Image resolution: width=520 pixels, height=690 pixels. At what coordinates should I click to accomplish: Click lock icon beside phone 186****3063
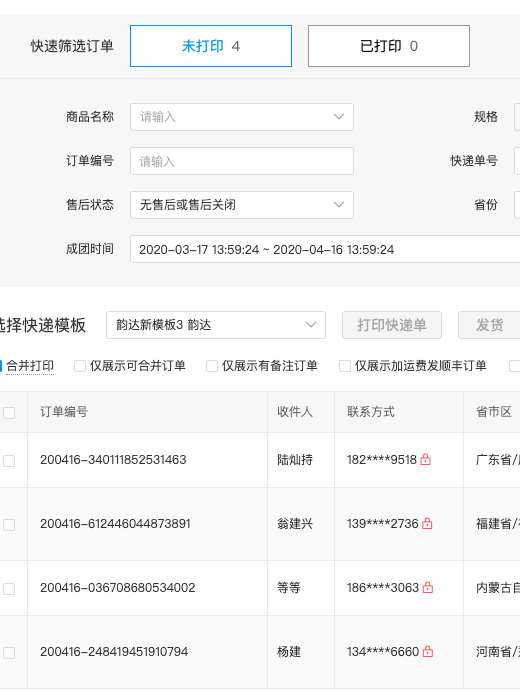point(428,587)
